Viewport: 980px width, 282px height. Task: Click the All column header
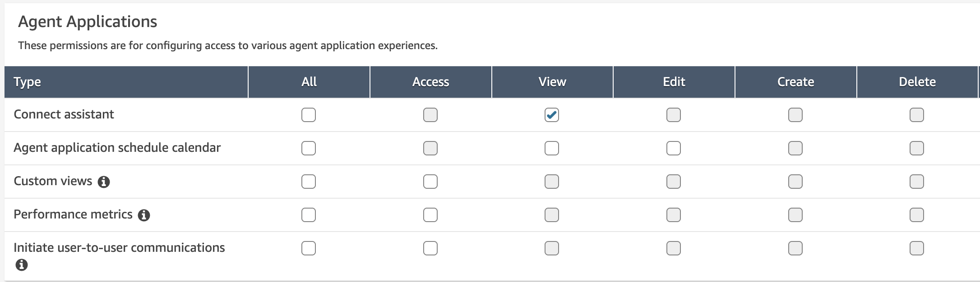point(309,82)
